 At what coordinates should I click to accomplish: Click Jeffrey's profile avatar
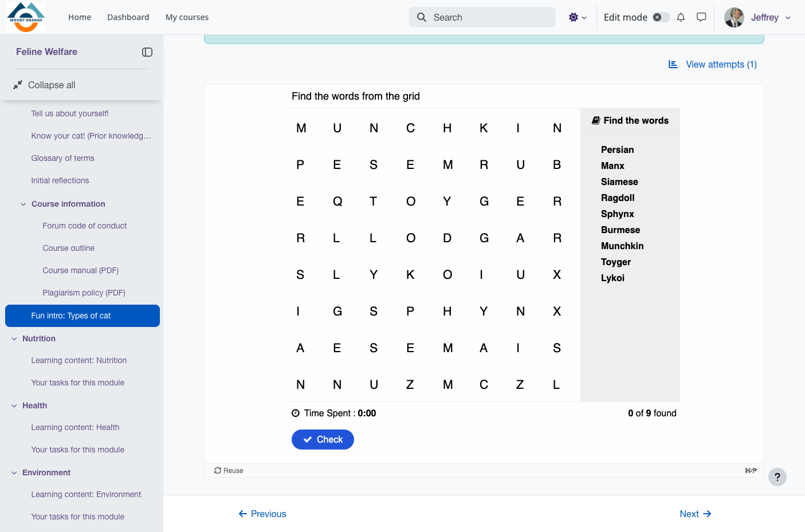(734, 17)
